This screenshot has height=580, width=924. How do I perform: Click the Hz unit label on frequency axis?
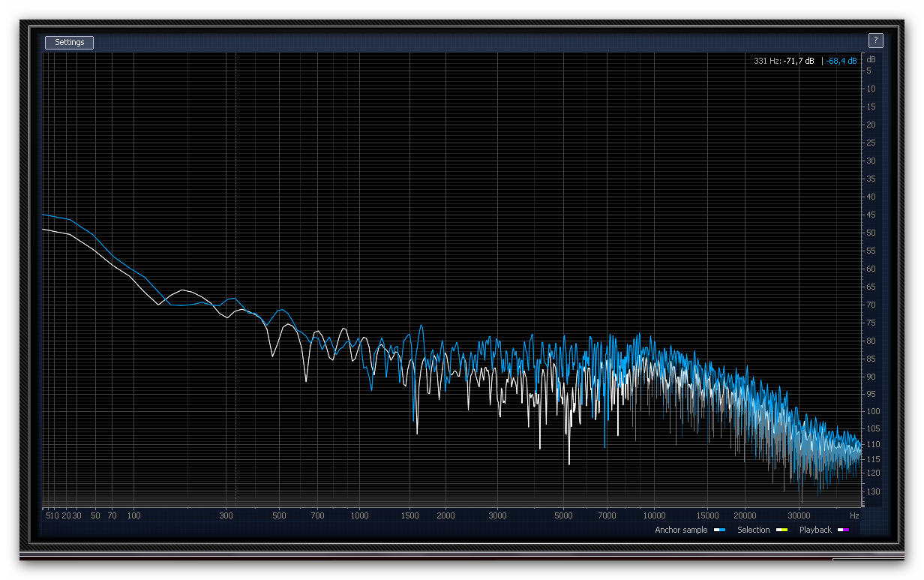(x=854, y=515)
